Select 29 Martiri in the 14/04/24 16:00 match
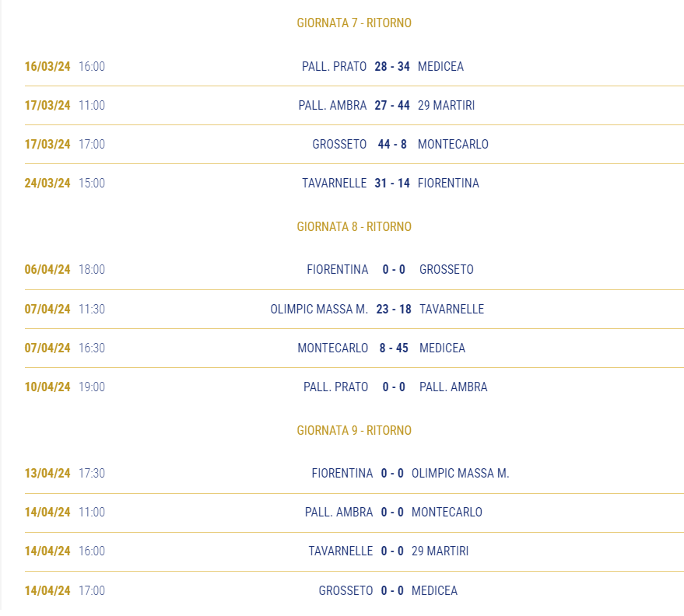Image resolution: width=684 pixels, height=616 pixels. [x=440, y=551]
